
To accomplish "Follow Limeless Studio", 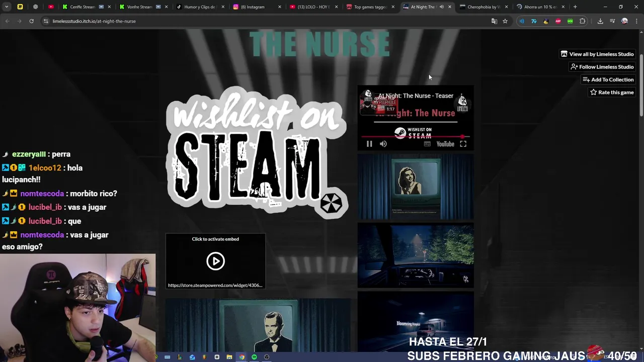I will click(602, 67).
